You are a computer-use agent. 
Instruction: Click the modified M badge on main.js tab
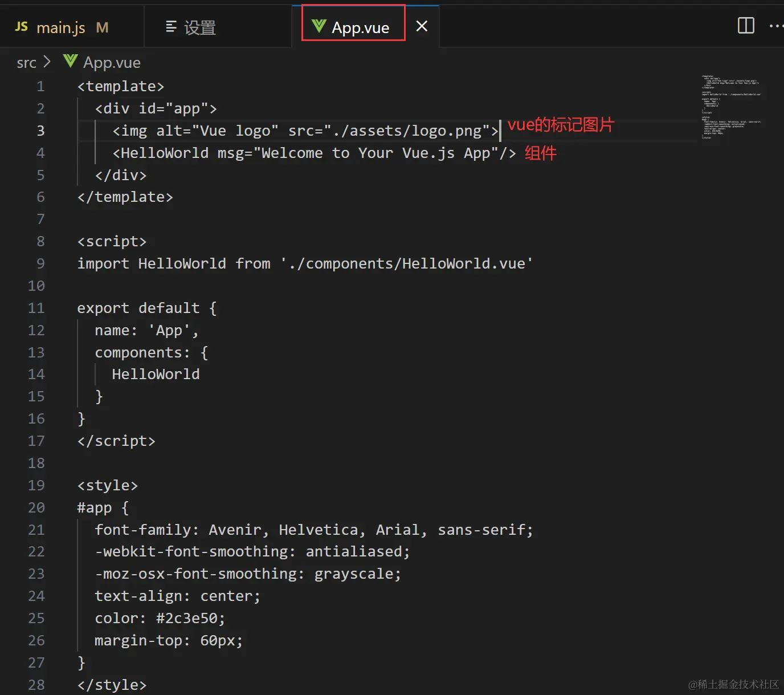103,27
